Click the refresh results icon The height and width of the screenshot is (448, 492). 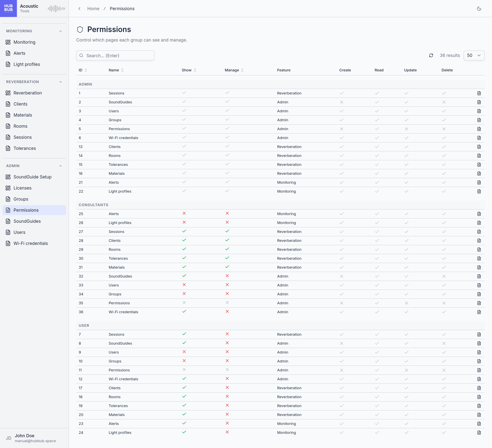click(x=431, y=55)
